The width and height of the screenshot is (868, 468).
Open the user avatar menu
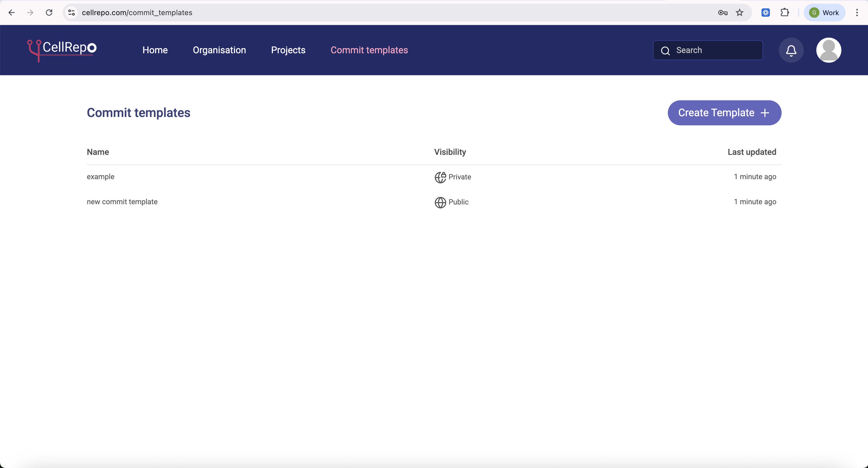tap(828, 50)
